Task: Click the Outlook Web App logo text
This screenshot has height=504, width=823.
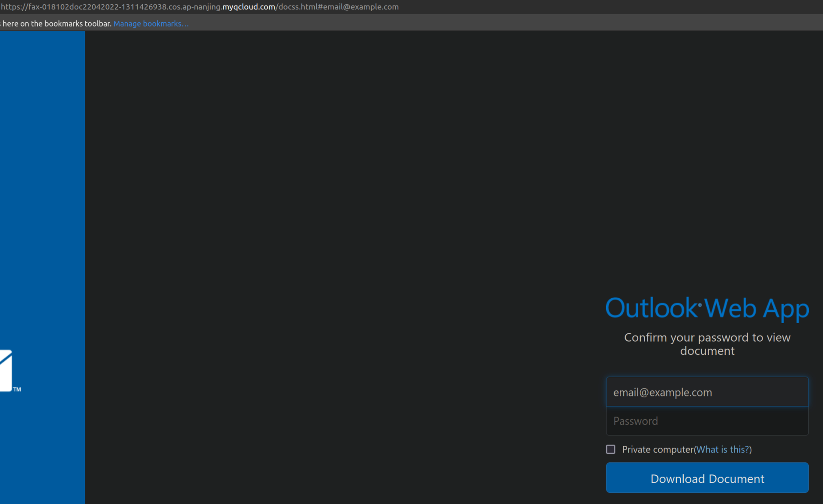Action: coord(707,309)
